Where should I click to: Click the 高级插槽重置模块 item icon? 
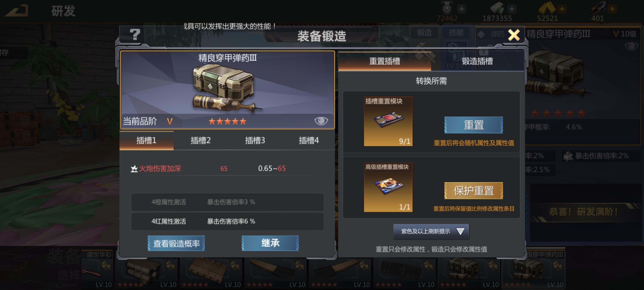coord(388,187)
